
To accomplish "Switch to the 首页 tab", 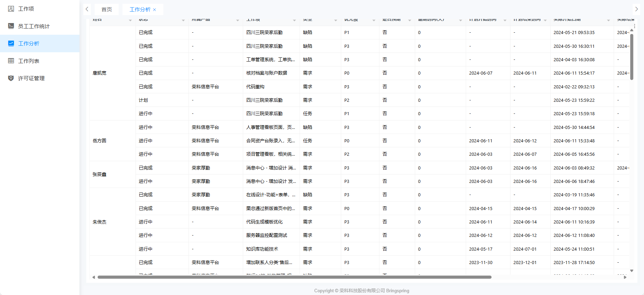I will 106,10.
